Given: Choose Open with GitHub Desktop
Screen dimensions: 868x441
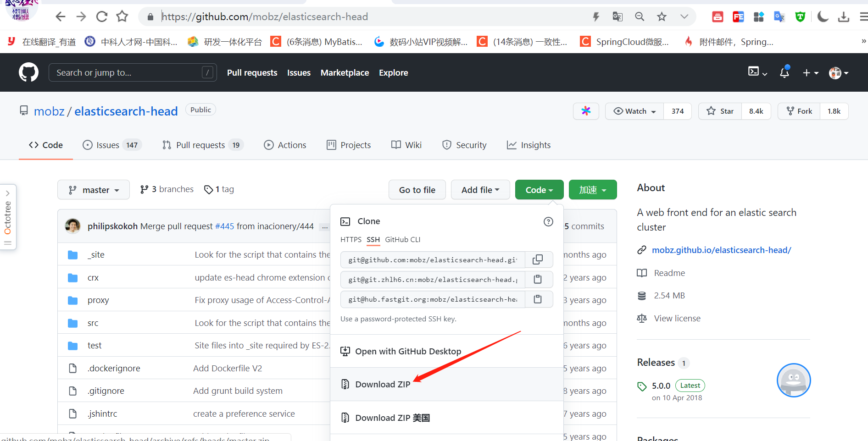Looking at the screenshot, I should [408, 351].
